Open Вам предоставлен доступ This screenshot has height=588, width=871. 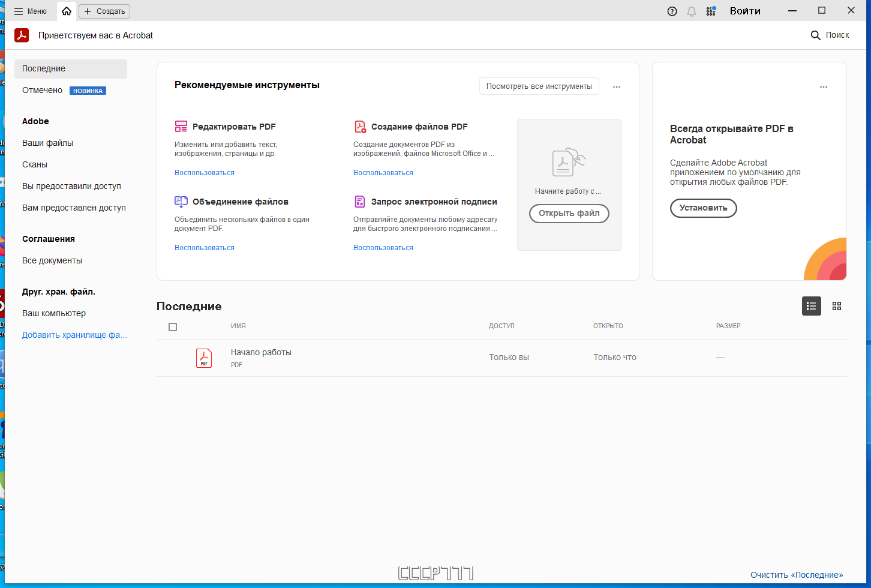tap(74, 208)
